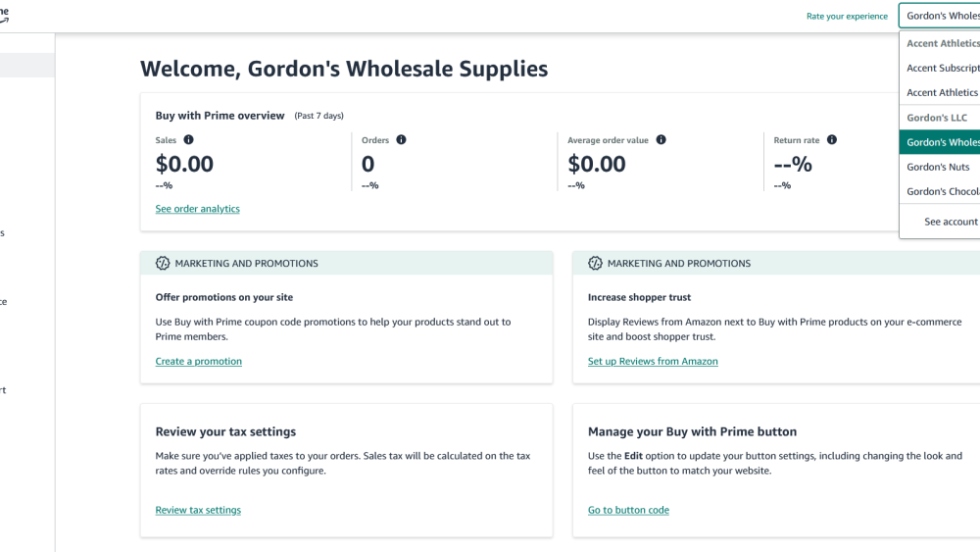Viewport: 980px width, 552px height.
Task: Open the Average order value info icon
Action: point(661,140)
